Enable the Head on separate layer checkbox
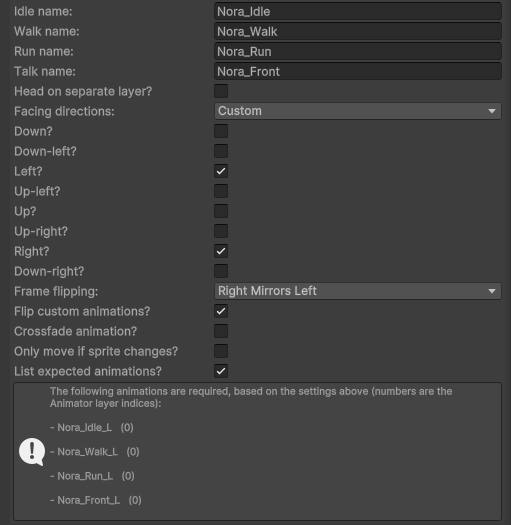Image resolution: width=511 pixels, height=525 pixels. [x=221, y=91]
